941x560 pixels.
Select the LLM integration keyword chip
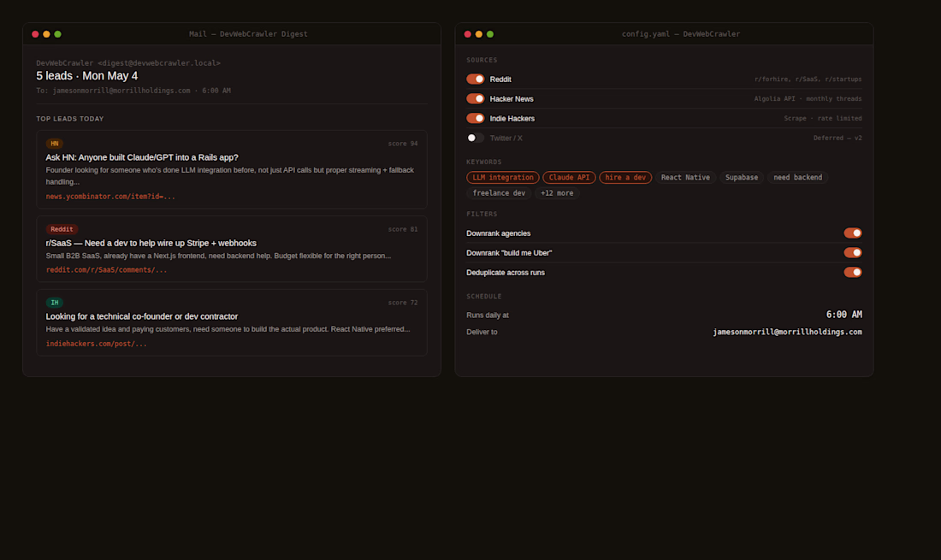pos(503,178)
